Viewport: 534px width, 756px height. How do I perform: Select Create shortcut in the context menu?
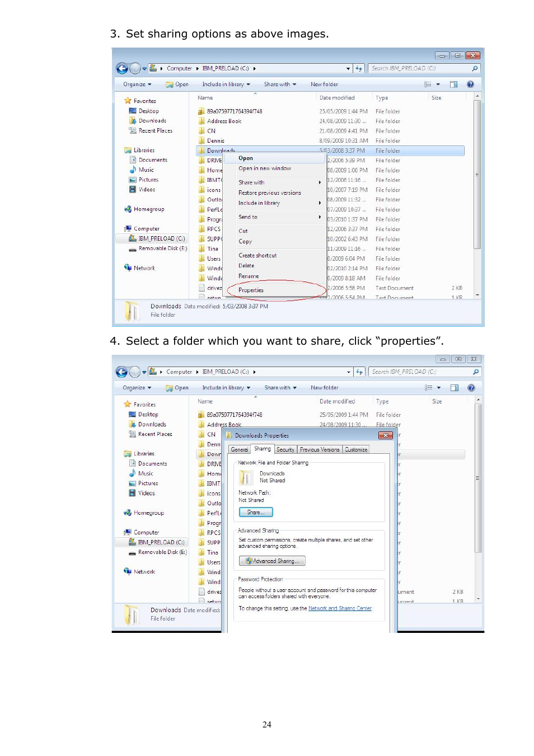tap(257, 256)
